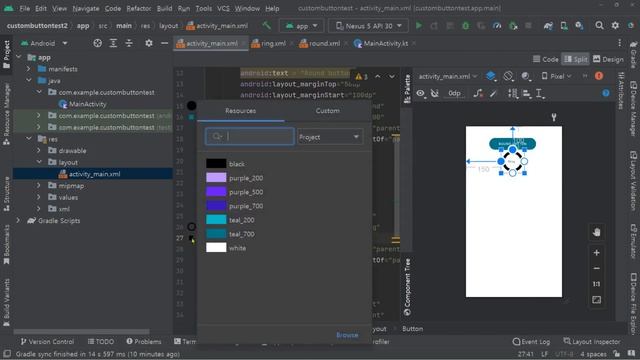Expand the manifests folder
The image size is (640, 360).
click(29, 69)
